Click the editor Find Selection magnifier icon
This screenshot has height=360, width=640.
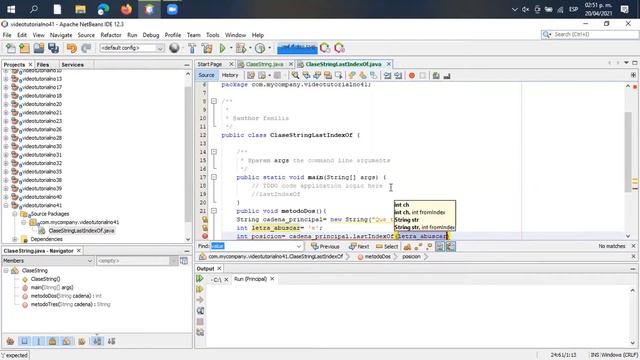coord(295,76)
